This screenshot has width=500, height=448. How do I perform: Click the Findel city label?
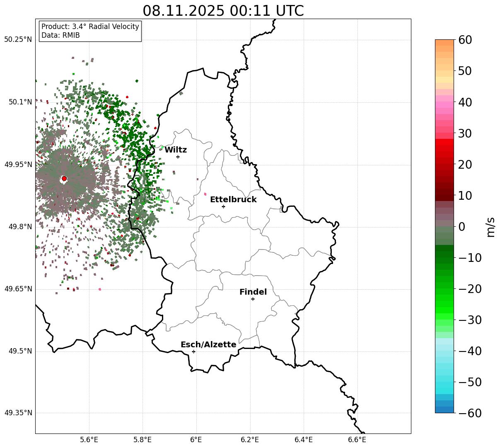pos(253,292)
